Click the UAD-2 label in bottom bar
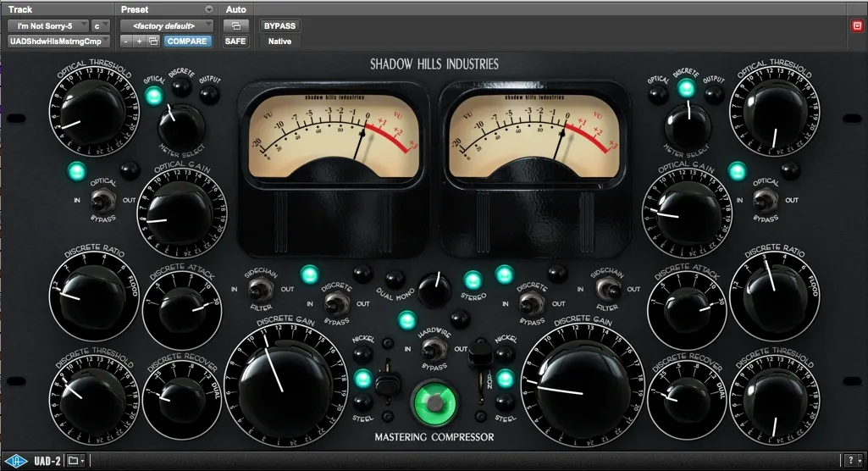This screenshot has height=471, width=868. coord(47,461)
